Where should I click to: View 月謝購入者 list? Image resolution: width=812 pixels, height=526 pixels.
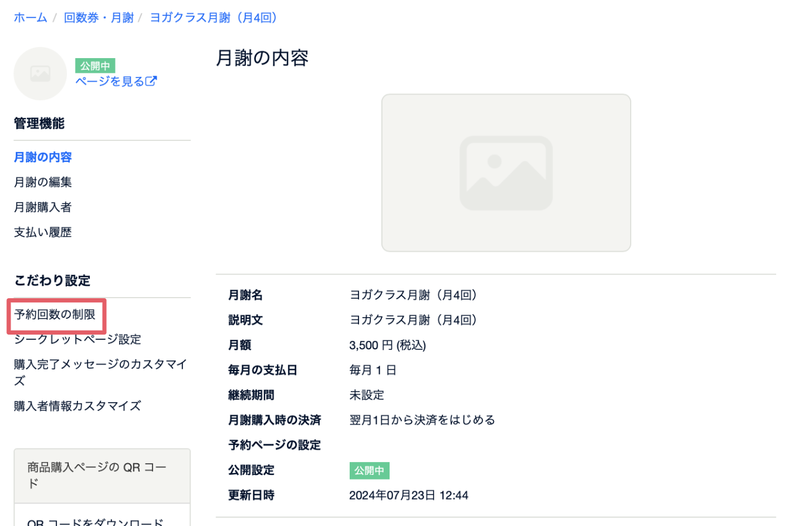click(43, 207)
